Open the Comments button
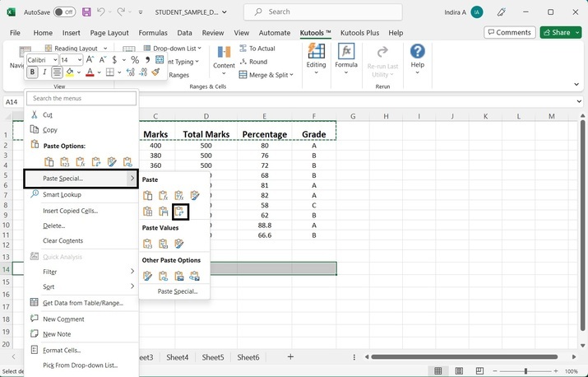The height and width of the screenshot is (377, 588). pyautogui.click(x=509, y=32)
